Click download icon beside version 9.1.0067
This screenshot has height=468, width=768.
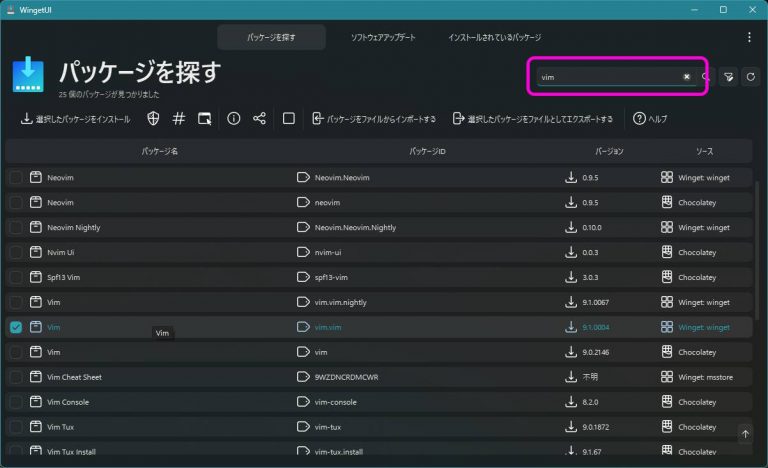coord(571,302)
